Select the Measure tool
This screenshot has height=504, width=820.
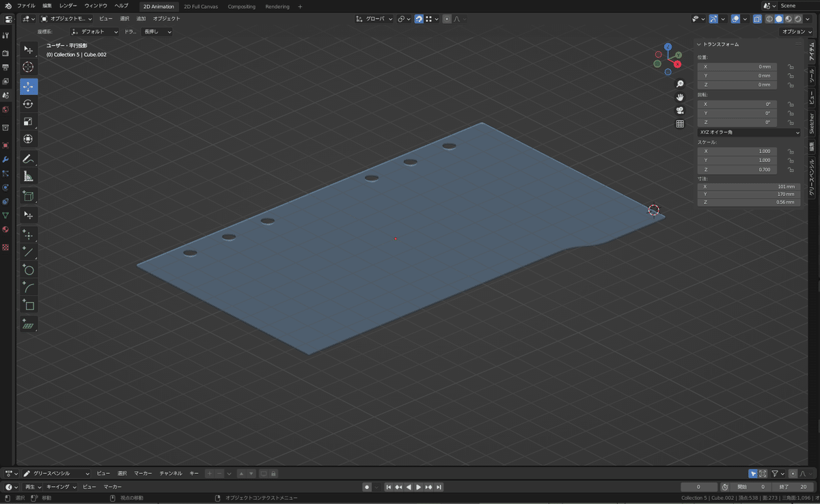click(x=28, y=176)
